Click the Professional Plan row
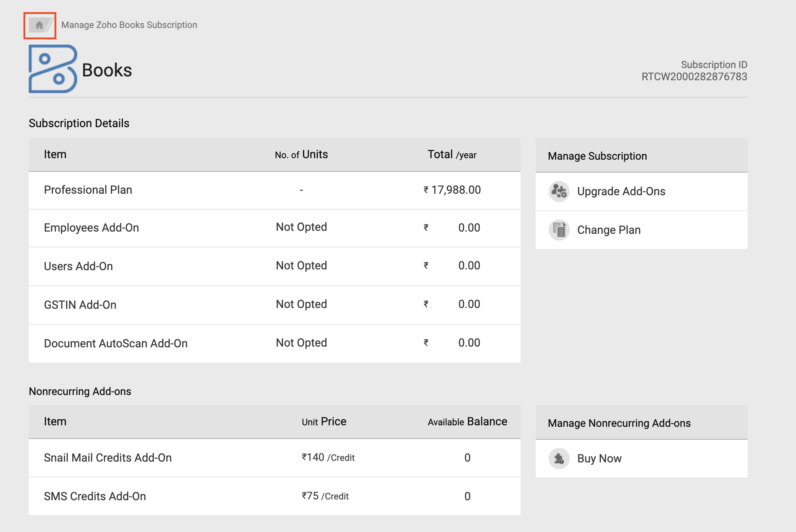 [x=88, y=190]
